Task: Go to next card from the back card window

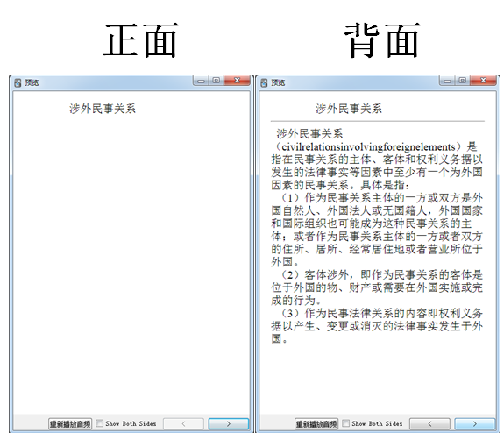Action: click(x=475, y=423)
